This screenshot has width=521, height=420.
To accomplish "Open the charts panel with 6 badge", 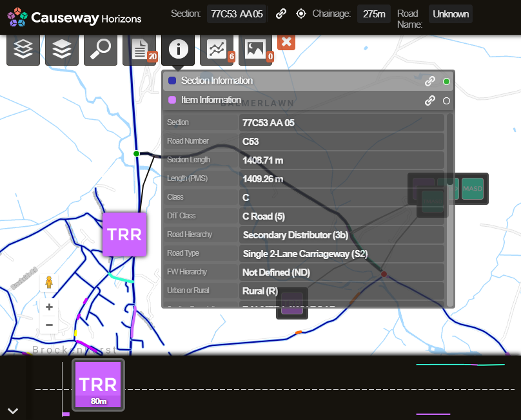I will [217, 50].
